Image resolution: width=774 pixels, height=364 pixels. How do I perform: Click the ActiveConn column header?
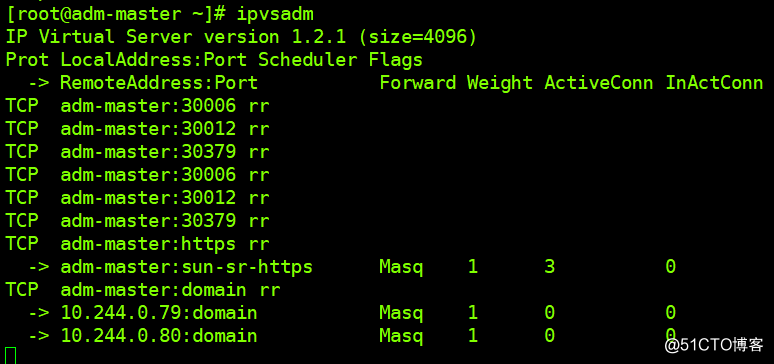(x=599, y=83)
